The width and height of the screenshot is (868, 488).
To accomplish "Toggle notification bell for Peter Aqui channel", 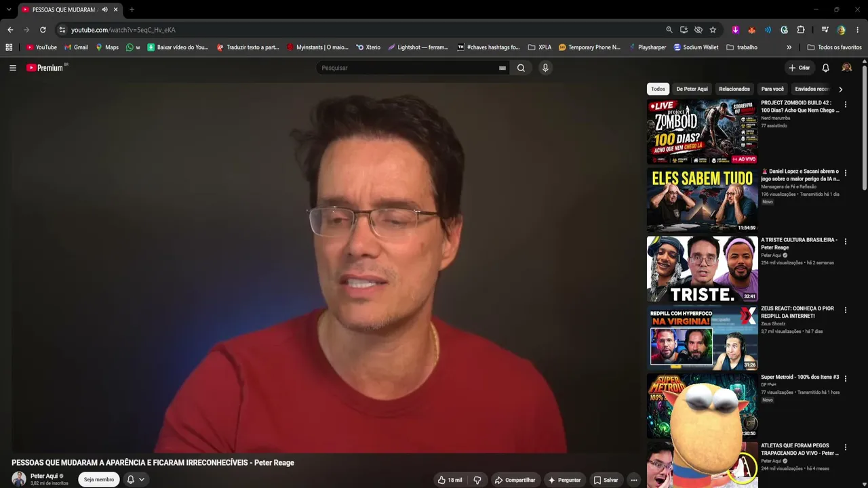I will coord(136,479).
